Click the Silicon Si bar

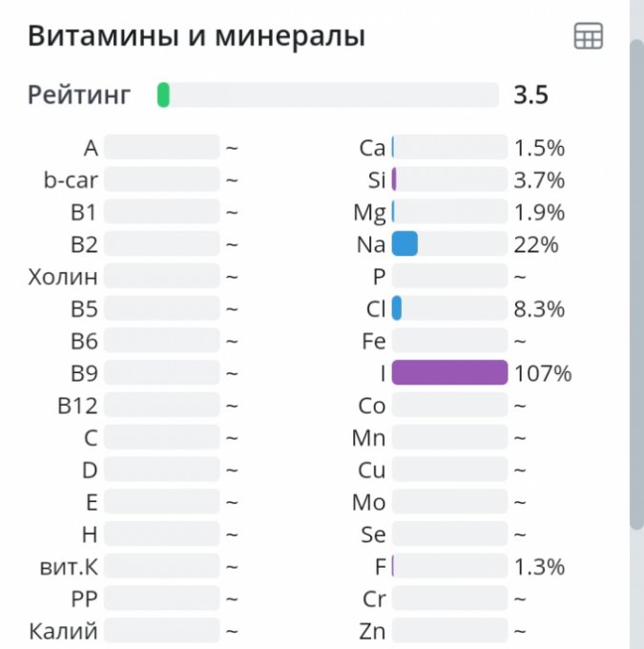[449, 179]
